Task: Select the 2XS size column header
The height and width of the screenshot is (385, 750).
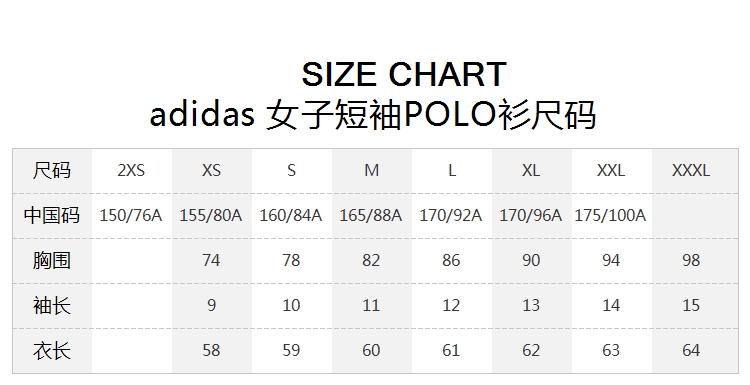Action: [131, 170]
